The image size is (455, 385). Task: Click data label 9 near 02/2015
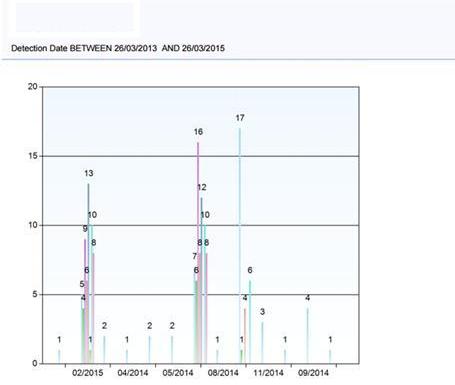pos(85,229)
